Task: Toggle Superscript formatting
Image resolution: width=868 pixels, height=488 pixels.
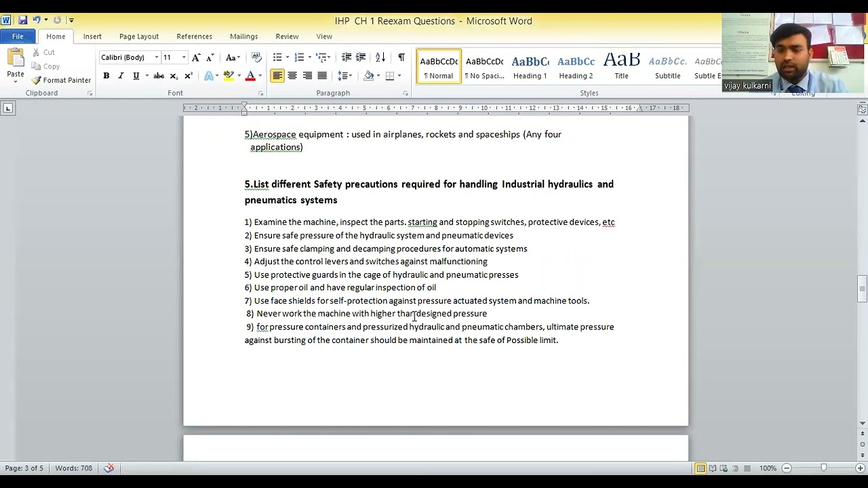Action: [189, 76]
